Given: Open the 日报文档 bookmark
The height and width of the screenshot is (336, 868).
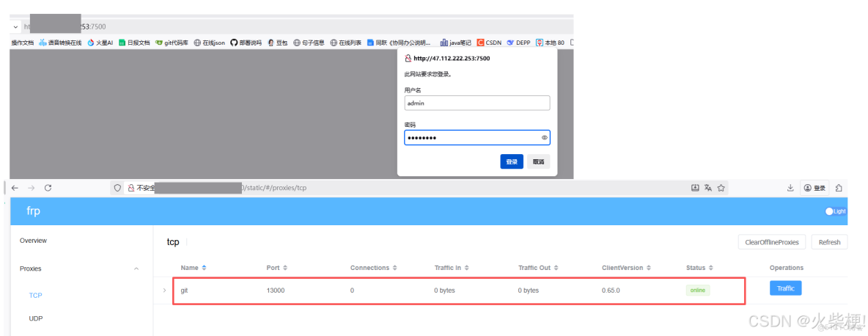Looking at the screenshot, I should [134, 42].
